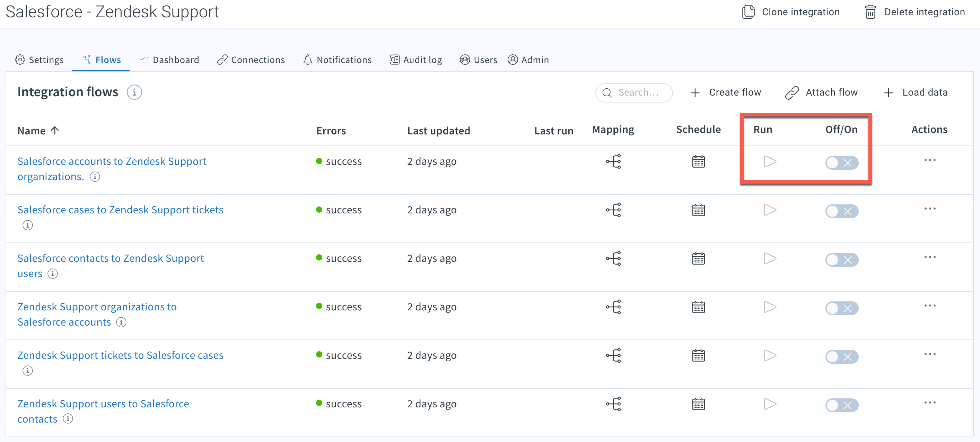Click the Errors column header
This screenshot has width=980, height=442.
[x=331, y=131]
